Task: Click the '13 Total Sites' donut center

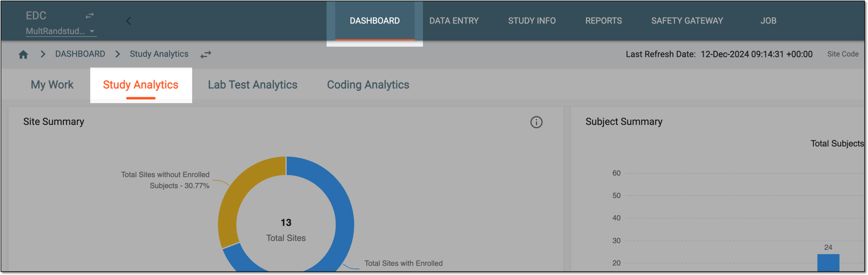Action: 286,230
